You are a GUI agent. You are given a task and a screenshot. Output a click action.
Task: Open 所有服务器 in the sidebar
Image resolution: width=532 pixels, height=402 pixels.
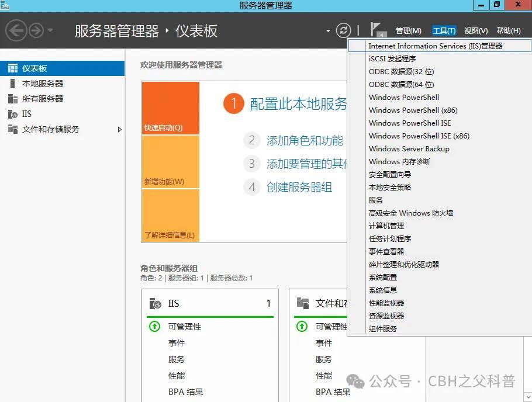[x=42, y=99]
